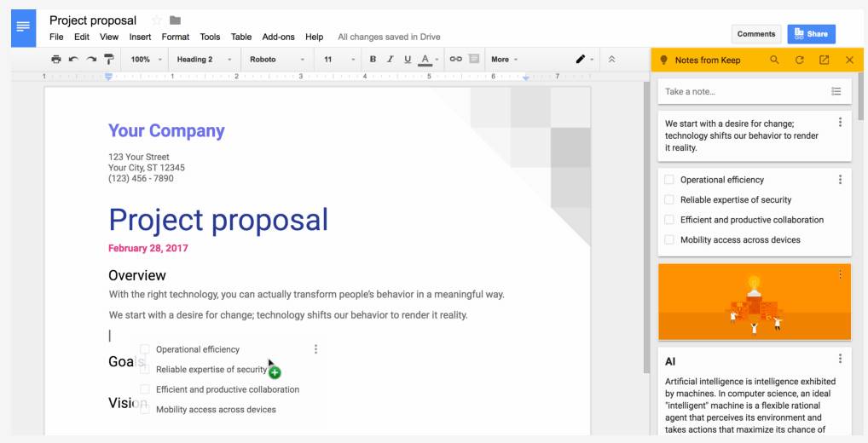Star the Project proposal document
Image resolution: width=868 pixels, height=443 pixels.
pyautogui.click(x=156, y=20)
